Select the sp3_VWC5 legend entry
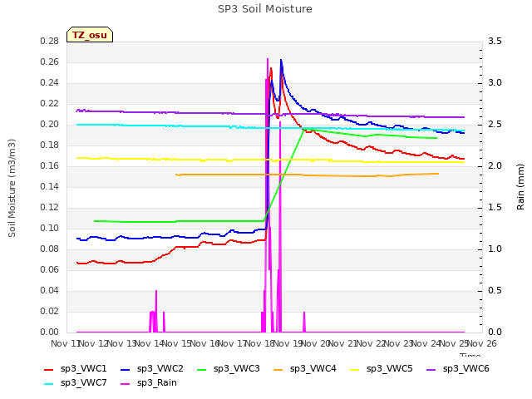The height and width of the screenshot is (399, 532). pyautogui.click(x=382, y=369)
